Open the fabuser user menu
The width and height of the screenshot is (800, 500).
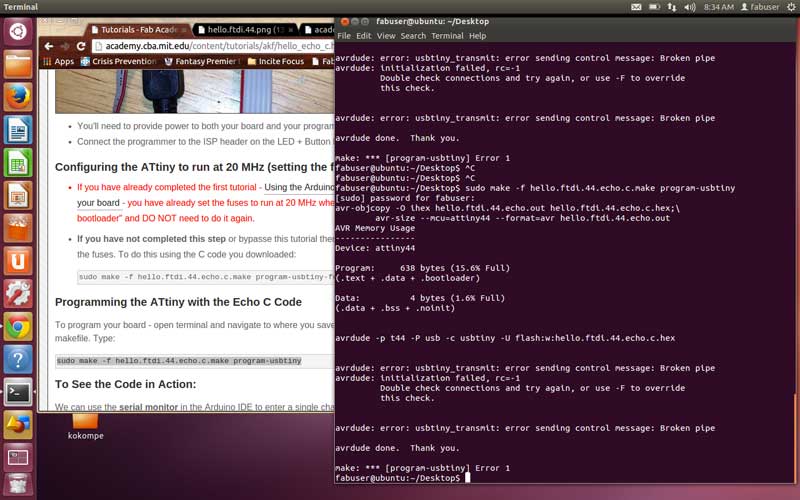(760, 7)
